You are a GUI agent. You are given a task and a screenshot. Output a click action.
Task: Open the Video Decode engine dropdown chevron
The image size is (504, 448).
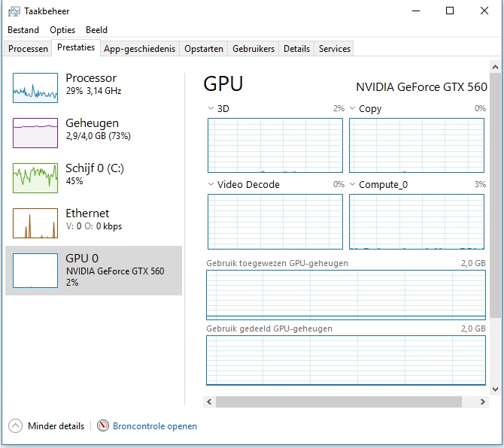point(211,184)
